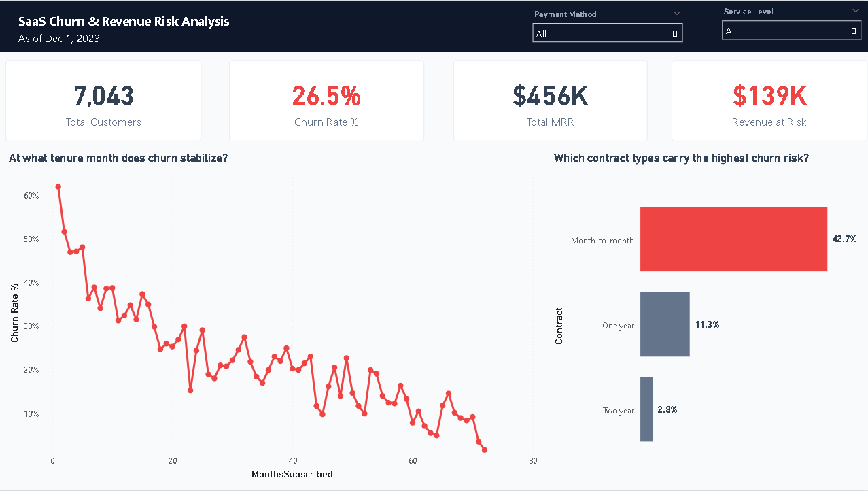The height and width of the screenshot is (491, 868).
Task: Click the 'As of Dec 1, 2023' subtitle
Action: coord(59,39)
